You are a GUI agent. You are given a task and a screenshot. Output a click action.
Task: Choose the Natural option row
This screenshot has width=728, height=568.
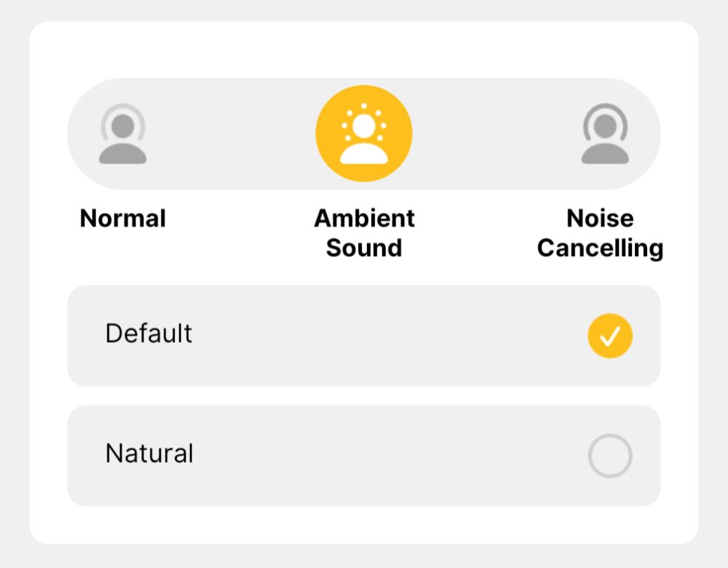tap(328, 456)
